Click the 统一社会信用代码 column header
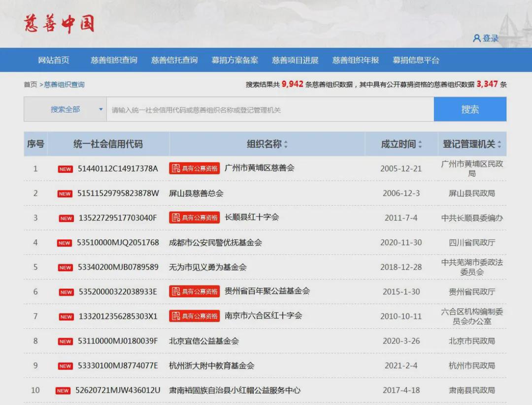 pyautogui.click(x=108, y=144)
